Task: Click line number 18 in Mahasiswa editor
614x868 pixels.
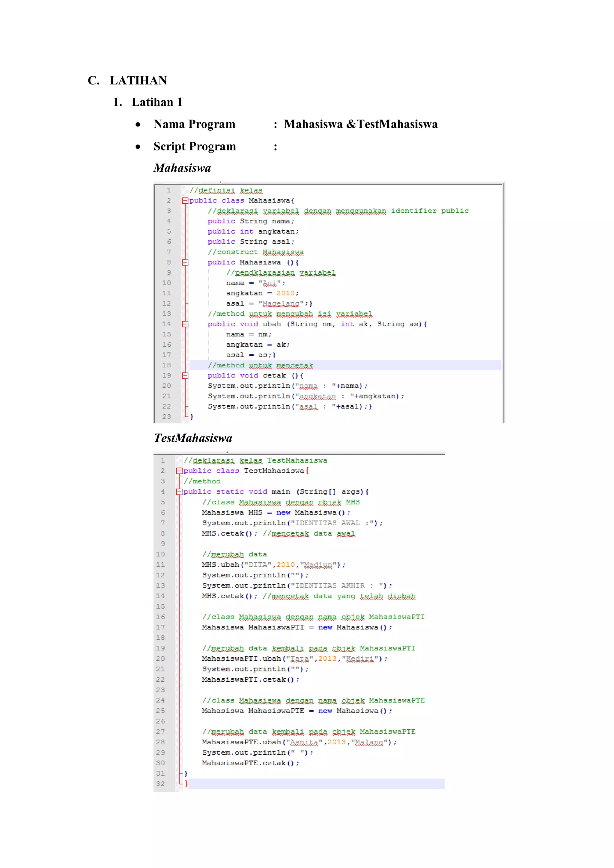Action: pyautogui.click(x=166, y=365)
